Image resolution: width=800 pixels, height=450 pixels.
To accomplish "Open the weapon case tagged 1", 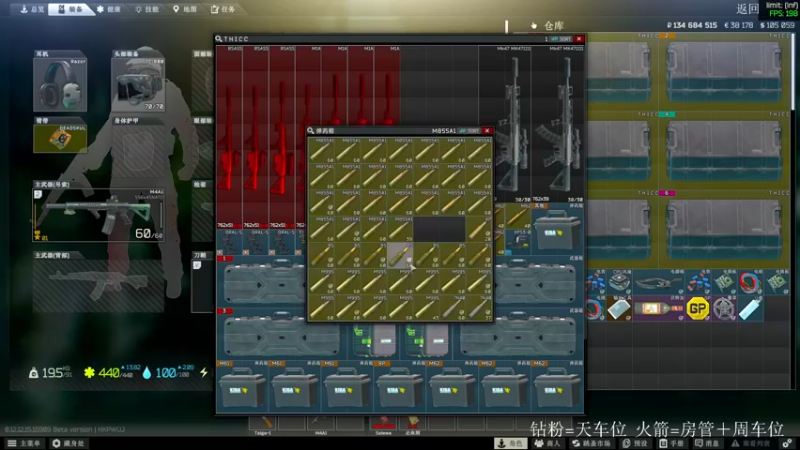I will 262,282.
